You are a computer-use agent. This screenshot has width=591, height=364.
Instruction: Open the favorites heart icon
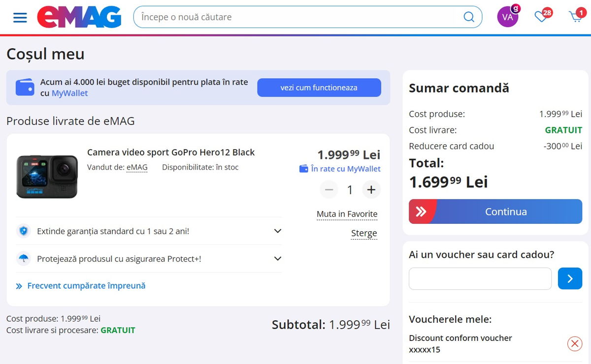point(541,17)
